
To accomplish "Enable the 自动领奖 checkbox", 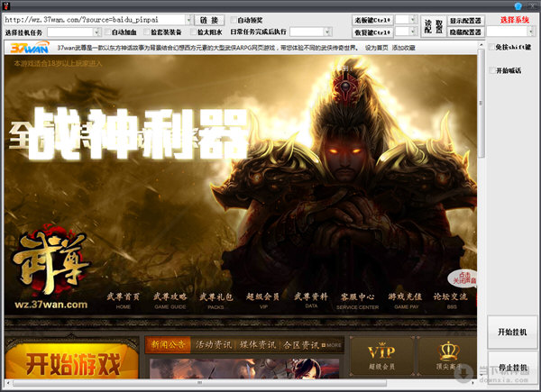I will 234,20.
